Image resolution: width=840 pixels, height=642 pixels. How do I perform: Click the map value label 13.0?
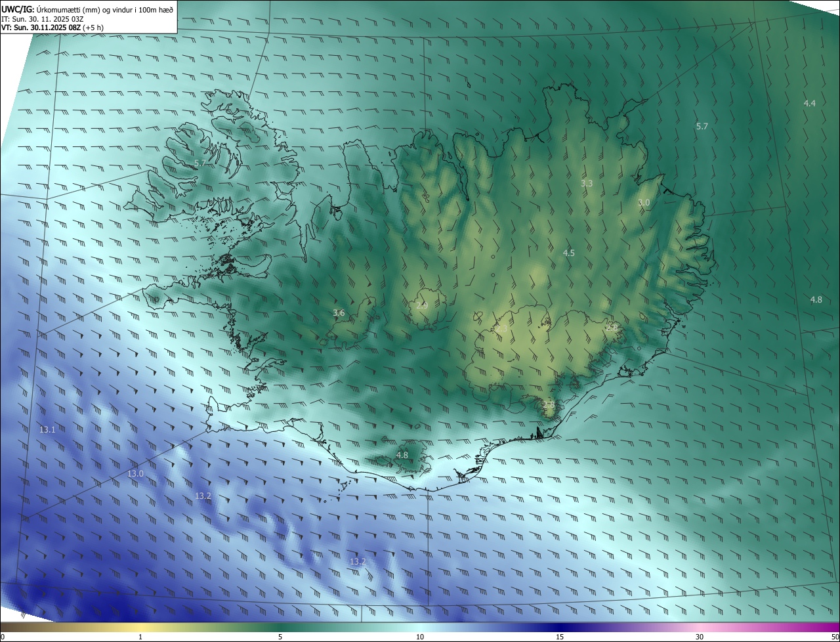click(135, 473)
